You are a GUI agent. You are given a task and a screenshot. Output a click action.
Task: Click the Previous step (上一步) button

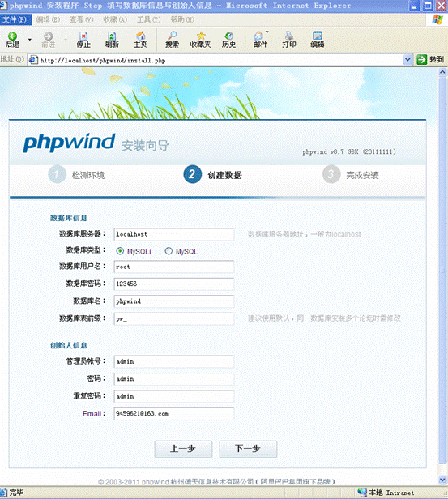click(x=183, y=449)
